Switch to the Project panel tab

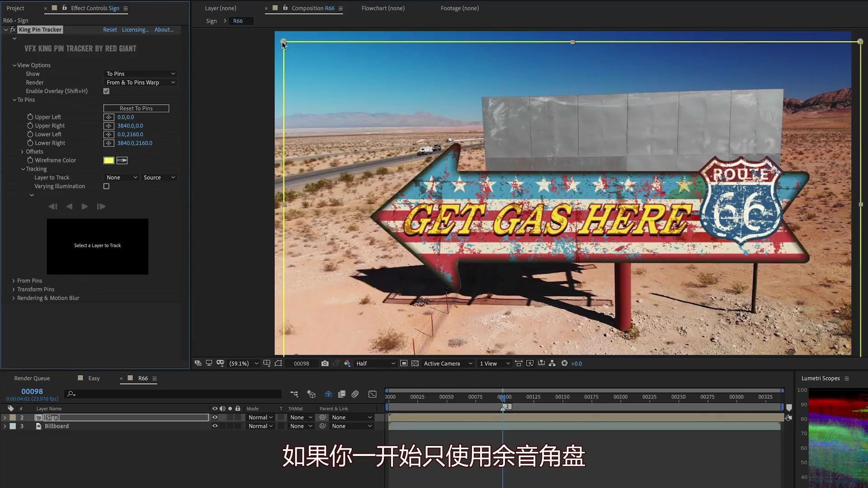coord(15,8)
